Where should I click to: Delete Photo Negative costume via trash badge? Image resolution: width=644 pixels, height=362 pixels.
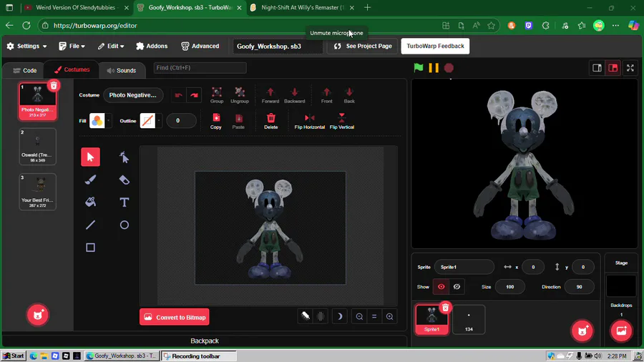coord(54,85)
